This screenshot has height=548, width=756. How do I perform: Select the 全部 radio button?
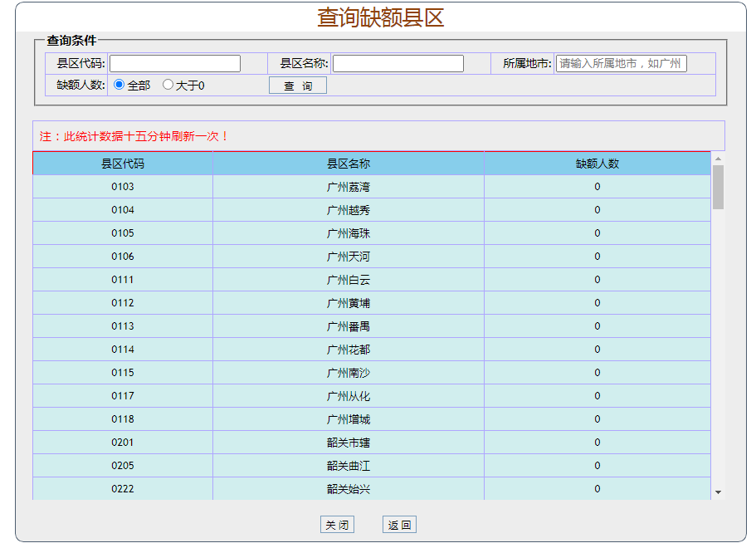click(x=119, y=85)
